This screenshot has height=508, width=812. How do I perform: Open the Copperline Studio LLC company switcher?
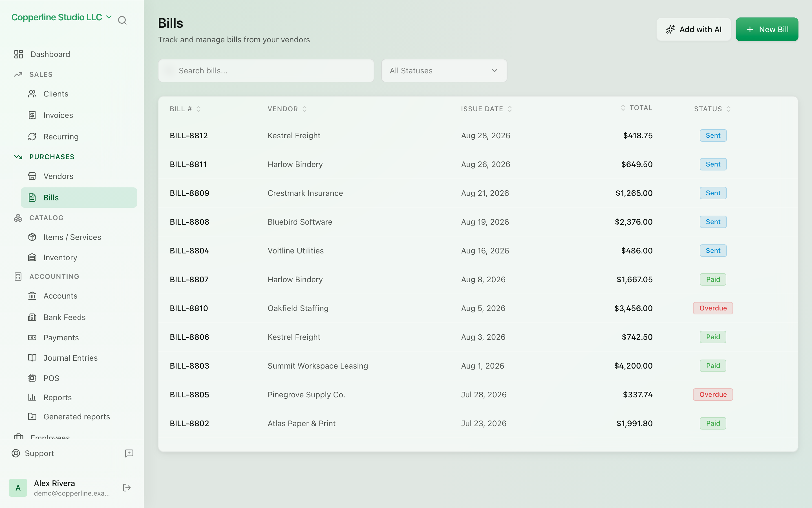pos(61,17)
